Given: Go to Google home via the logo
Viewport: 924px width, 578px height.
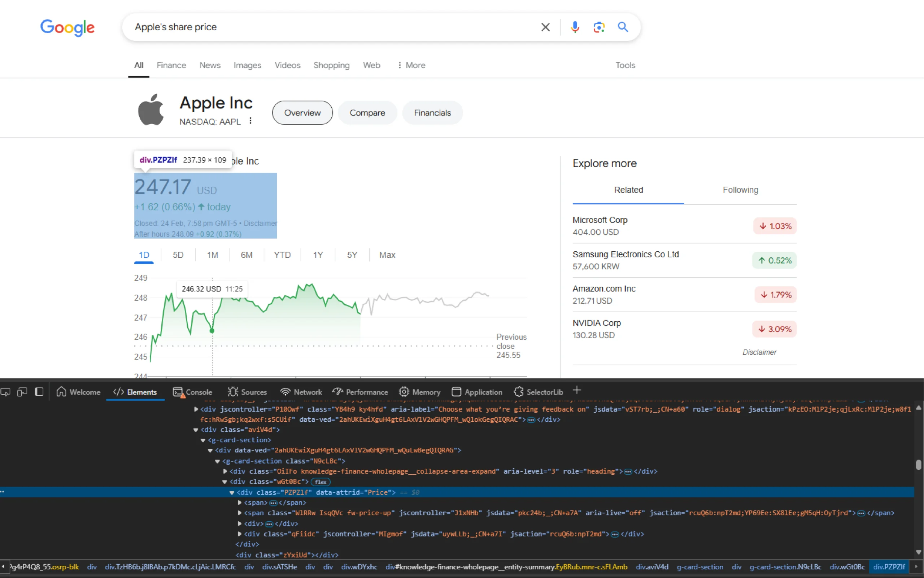Looking at the screenshot, I should (67, 27).
